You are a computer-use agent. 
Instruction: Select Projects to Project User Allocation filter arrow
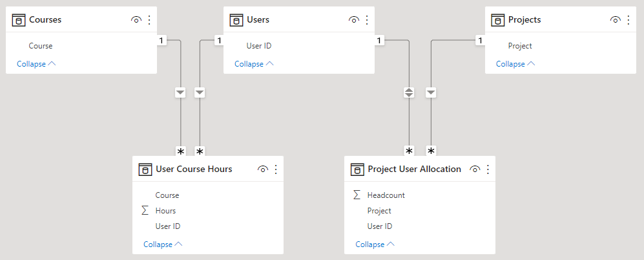[x=431, y=93]
